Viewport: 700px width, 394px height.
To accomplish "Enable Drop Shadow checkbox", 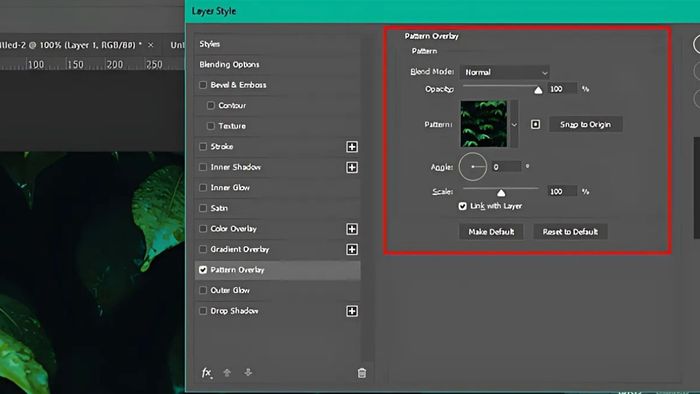I will click(203, 311).
